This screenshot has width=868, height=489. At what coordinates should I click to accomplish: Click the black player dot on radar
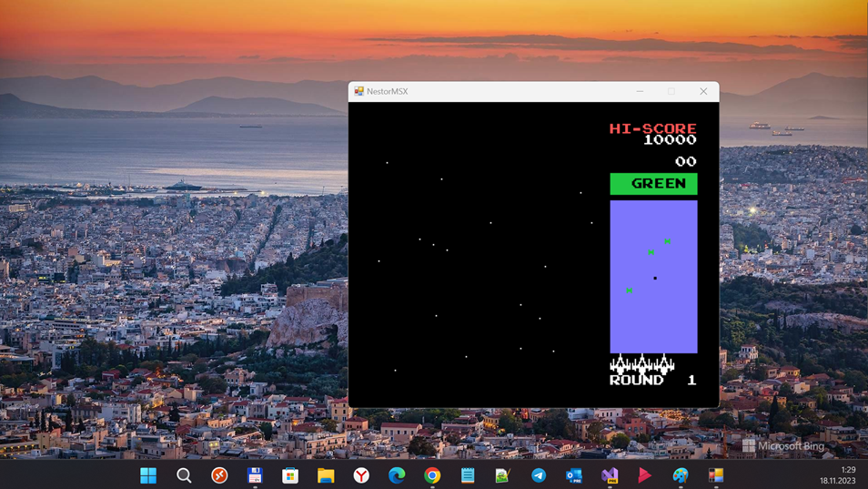click(x=655, y=278)
